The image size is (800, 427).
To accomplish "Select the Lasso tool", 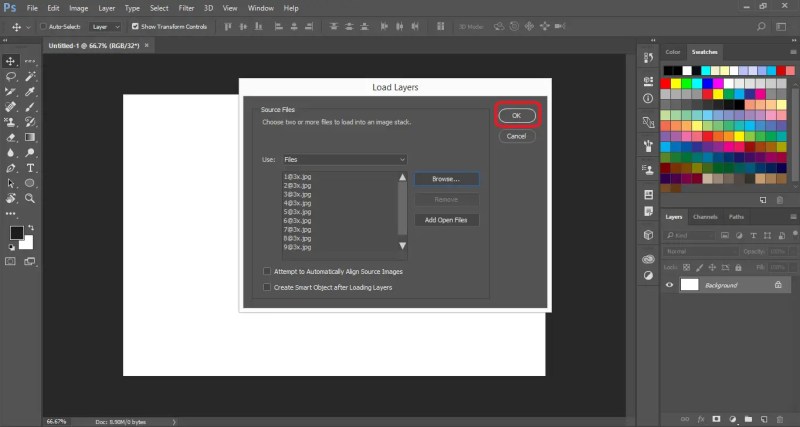I will 10,77.
